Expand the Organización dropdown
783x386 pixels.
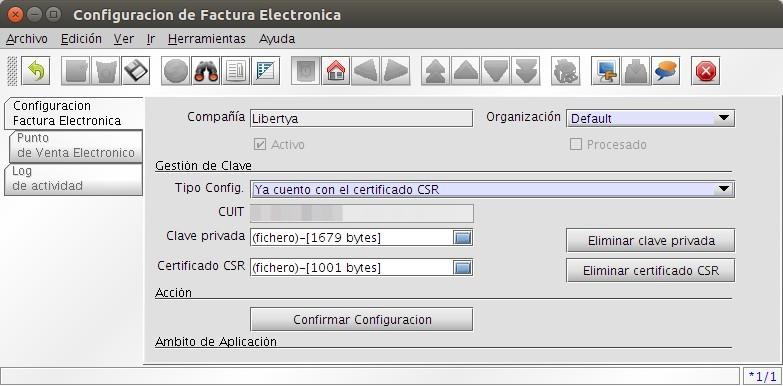point(650,119)
